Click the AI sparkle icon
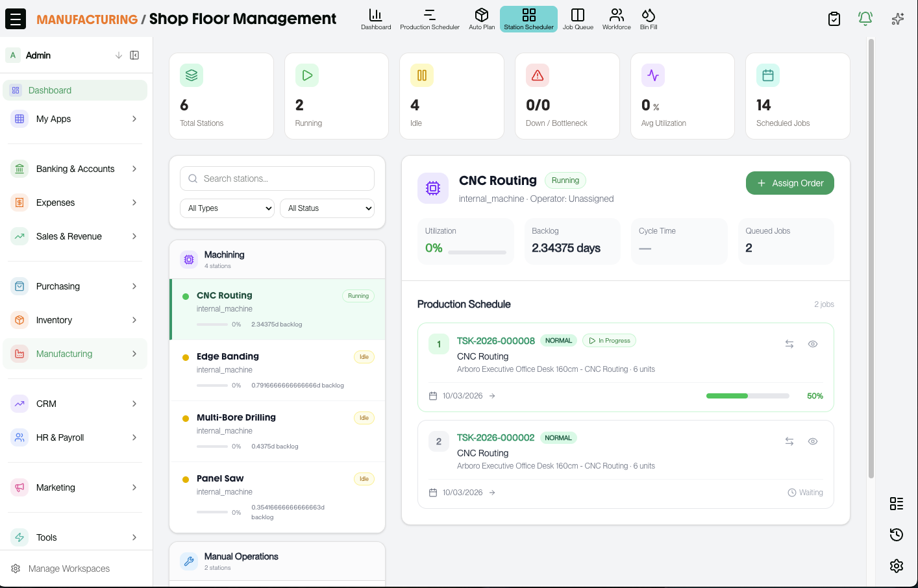 point(897,19)
